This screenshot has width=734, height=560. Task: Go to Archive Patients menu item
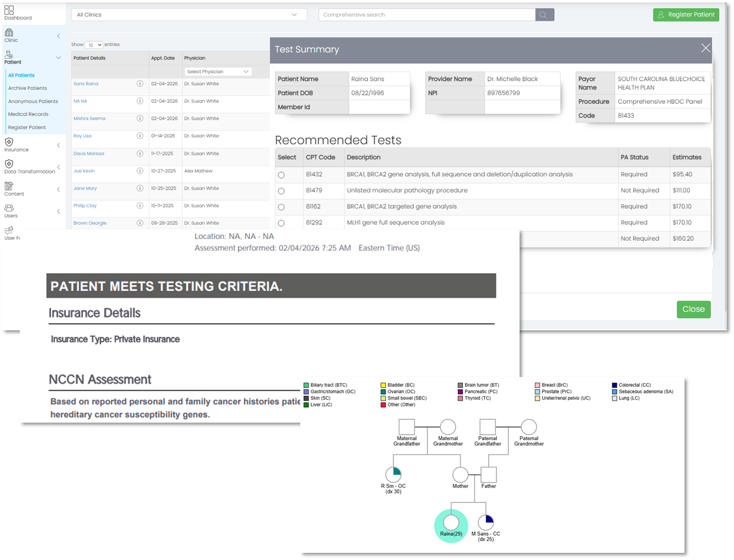click(27, 88)
